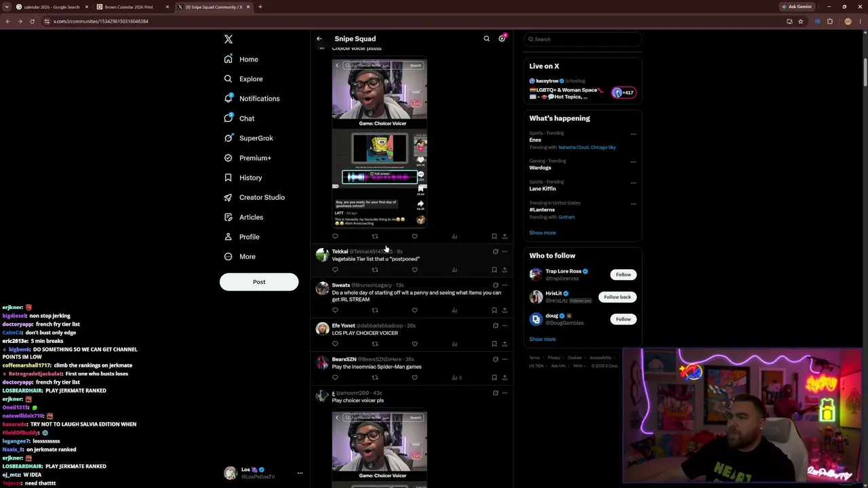Open options for Wardogs trend
The image size is (868, 488).
633,162
